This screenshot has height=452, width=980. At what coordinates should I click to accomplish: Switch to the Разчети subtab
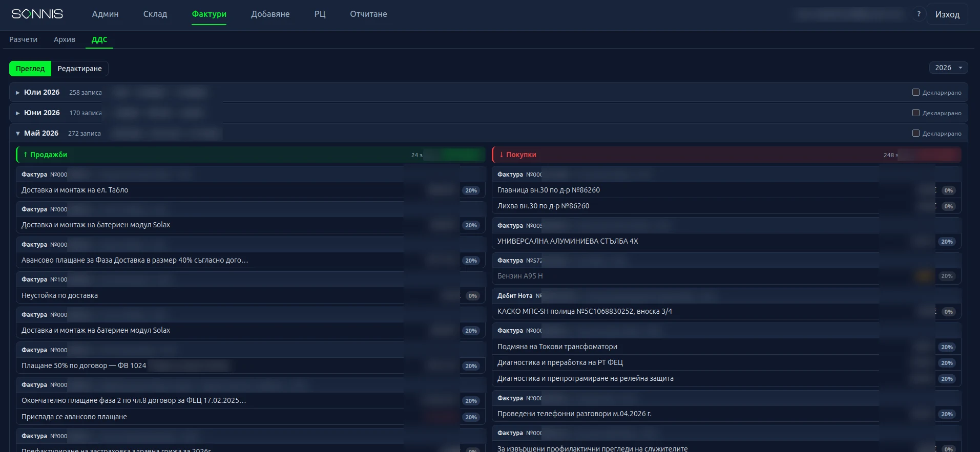24,39
